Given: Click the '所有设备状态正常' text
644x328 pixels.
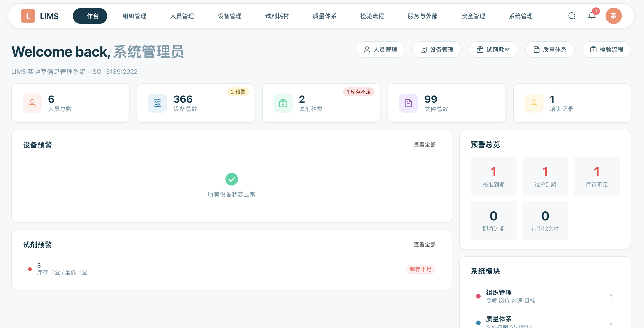Looking at the screenshot, I should (x=231, y=194).
